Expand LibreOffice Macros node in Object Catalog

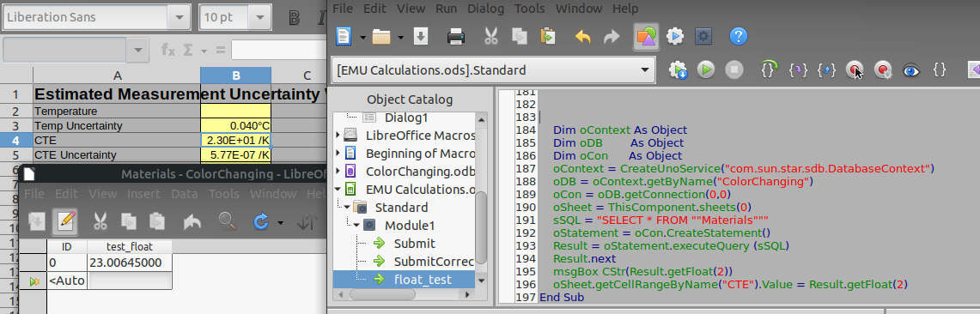(338, 135)
